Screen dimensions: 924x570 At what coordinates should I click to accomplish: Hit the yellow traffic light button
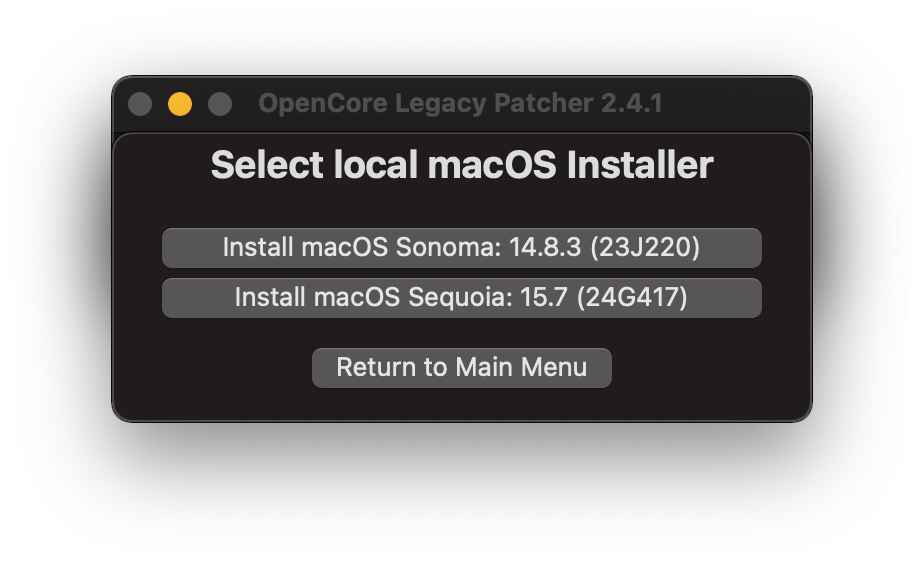pyautogui.click(x=180, y=104)
